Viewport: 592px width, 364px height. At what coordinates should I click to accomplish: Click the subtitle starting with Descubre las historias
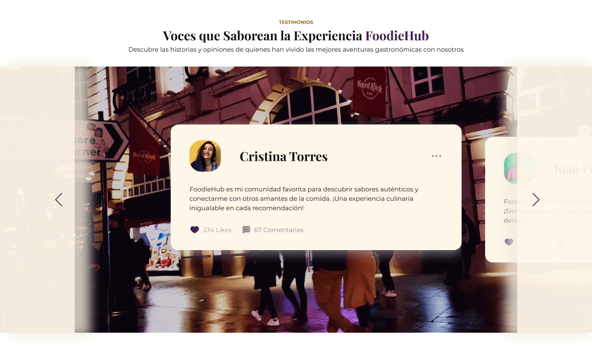(296, 49)
